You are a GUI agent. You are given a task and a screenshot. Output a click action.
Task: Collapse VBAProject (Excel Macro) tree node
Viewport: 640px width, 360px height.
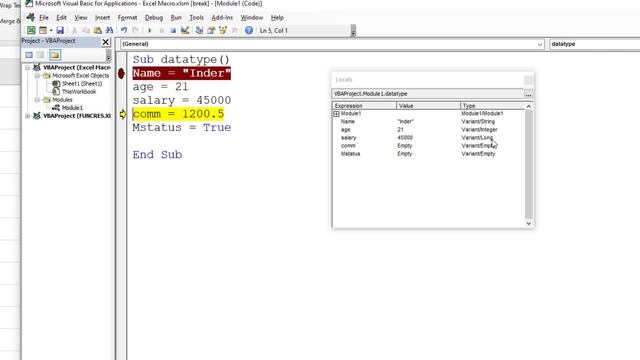click(x=27, y=67)
